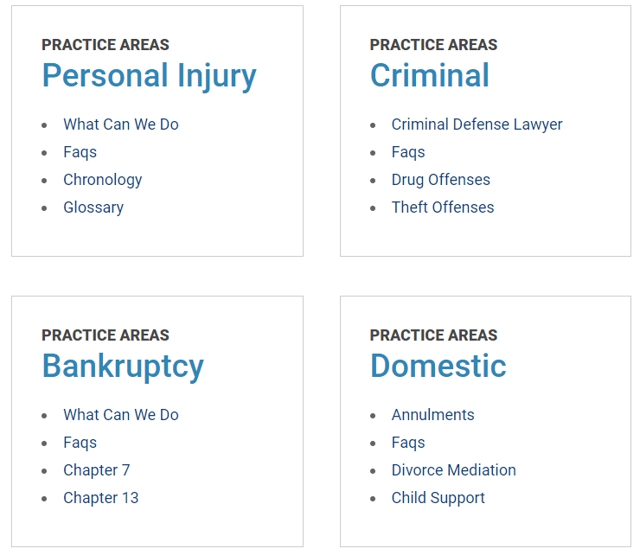Open the Criminal practice area heading
Image resolution: width=640 pixels, height=555 pixels.
[x=429, y=75]
